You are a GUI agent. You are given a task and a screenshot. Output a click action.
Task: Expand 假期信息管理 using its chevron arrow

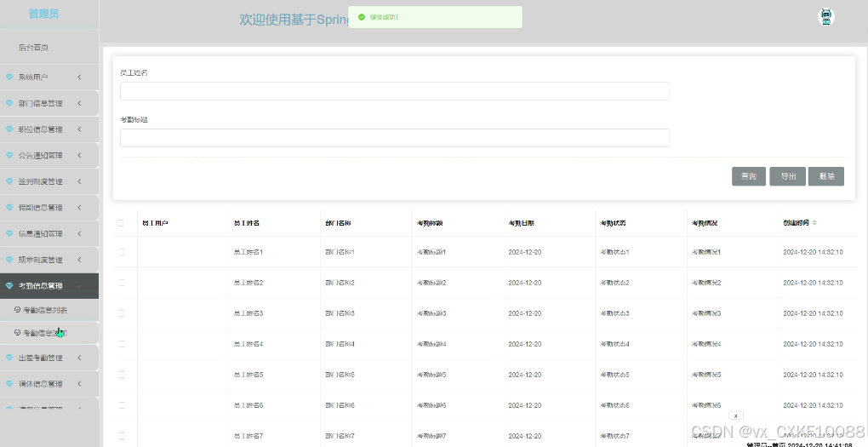tap(80, 207)
